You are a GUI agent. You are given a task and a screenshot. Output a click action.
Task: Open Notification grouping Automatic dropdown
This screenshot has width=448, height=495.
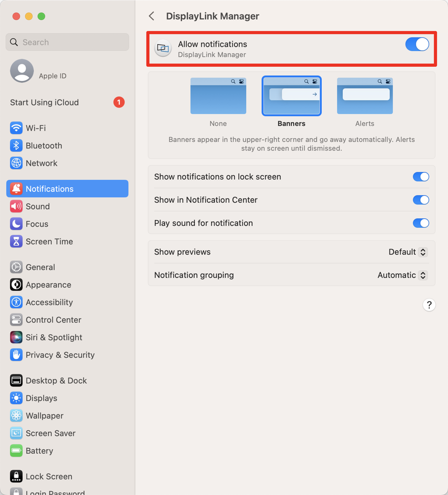[x=403, y=275]
